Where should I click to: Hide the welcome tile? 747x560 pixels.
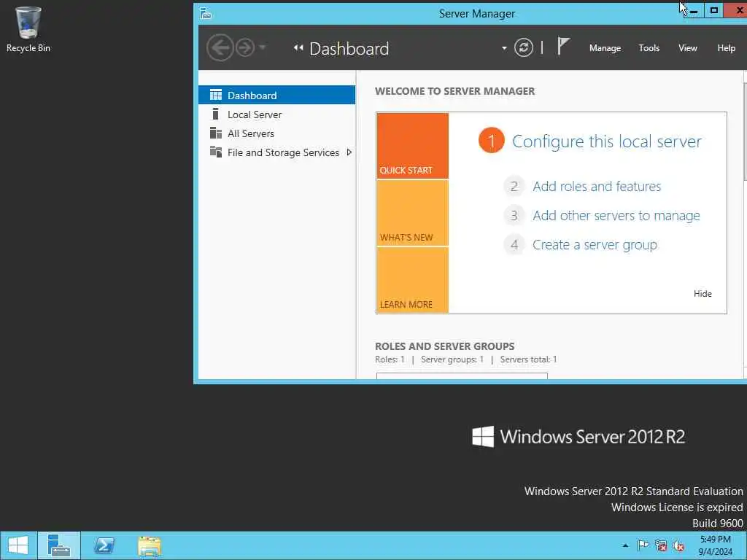pos(703,294)
